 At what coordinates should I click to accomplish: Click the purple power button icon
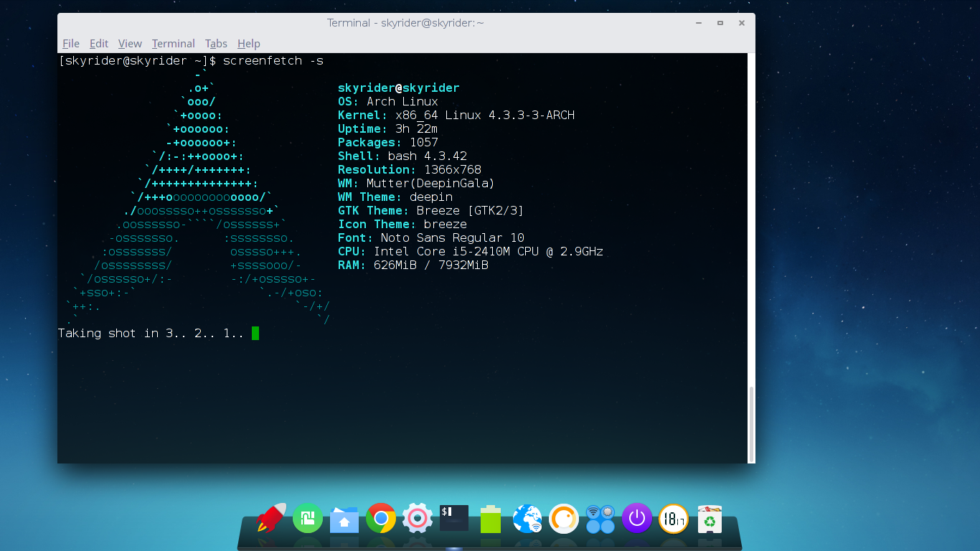[x=637, y=518]
